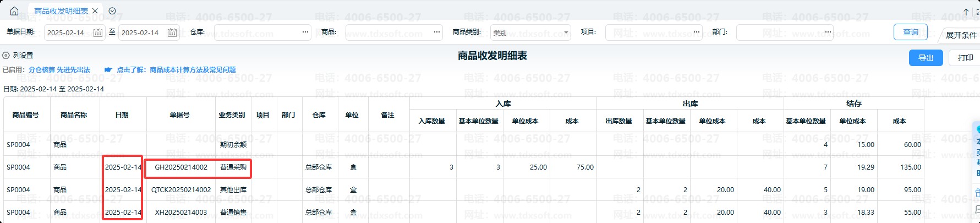Viewport: 980px width, 223px height.
Task: Close the 商品收发明细表 tab
Action: pyautogui.click(x=95, y=11)
